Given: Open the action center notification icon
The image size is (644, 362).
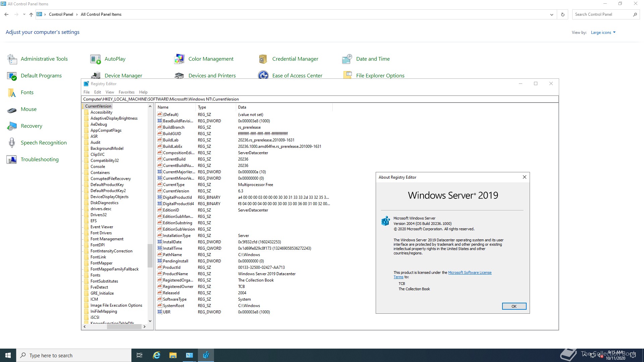Looking at the screenshot, I should point(633,355).
